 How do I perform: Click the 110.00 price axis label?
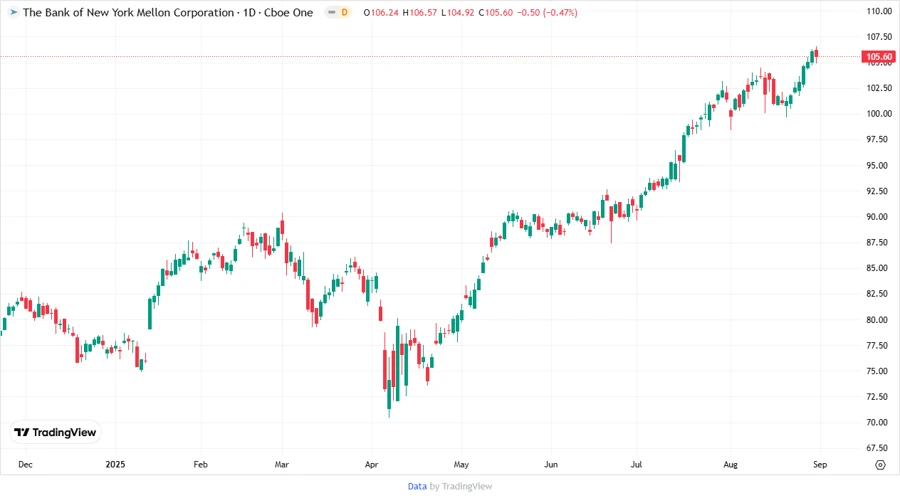879,11
